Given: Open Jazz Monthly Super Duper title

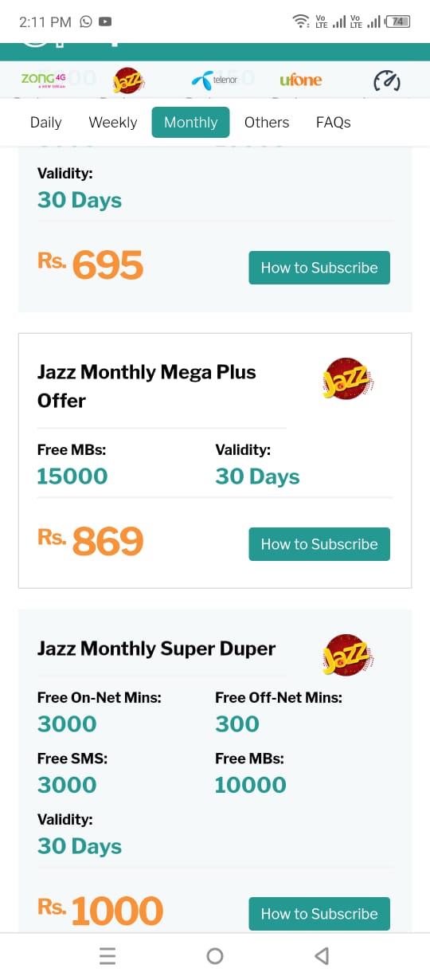Looking at the screenshot, I should click(x=156, y=649).
